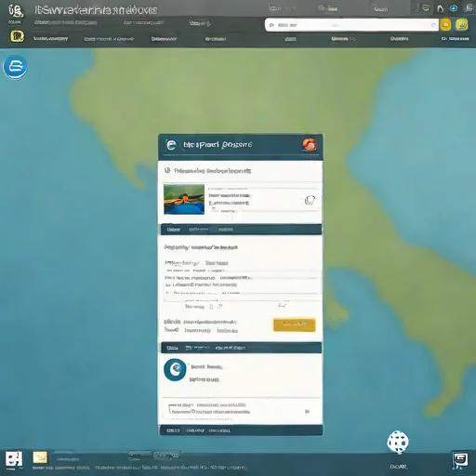
Task: Select first tab in the dialog's middle dark bar
Action: coord(172,348)
